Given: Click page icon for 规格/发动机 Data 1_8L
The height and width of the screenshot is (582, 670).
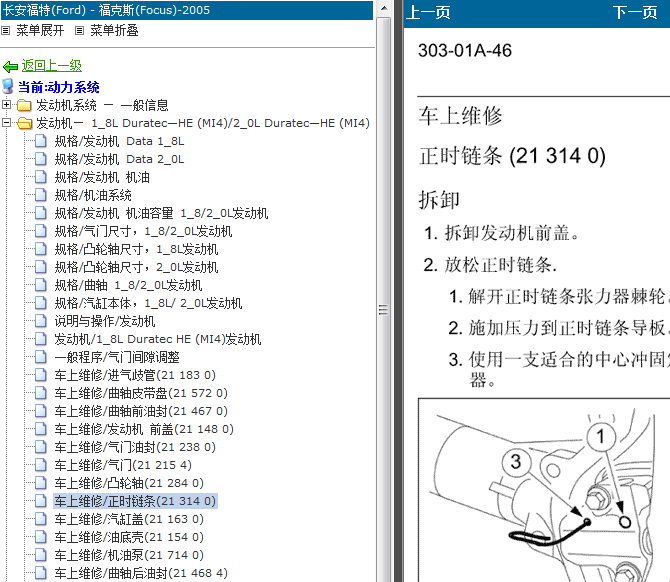Looking at the screenshot, I should click(41, 141).
